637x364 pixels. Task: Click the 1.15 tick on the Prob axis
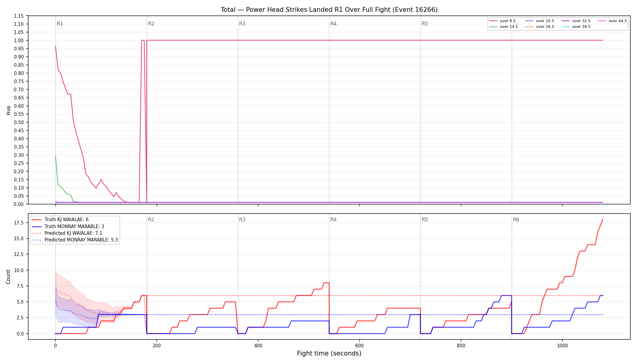(x=19, y=16)
